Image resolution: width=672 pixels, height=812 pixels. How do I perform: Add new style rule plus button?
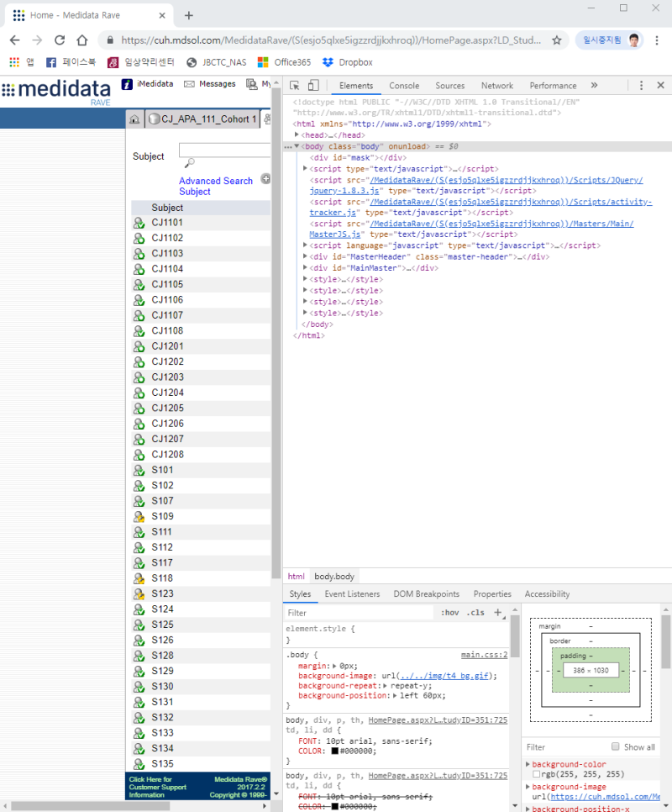tap(497, 613)
